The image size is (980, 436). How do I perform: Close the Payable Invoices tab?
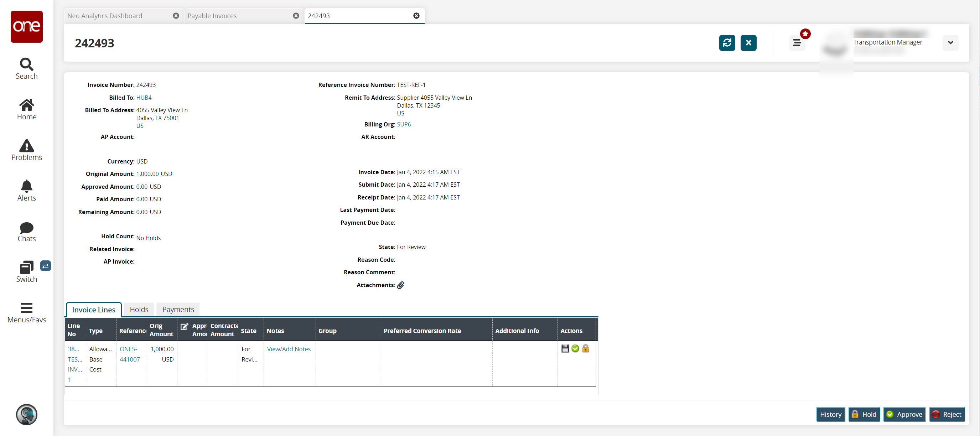pos(296,16)
